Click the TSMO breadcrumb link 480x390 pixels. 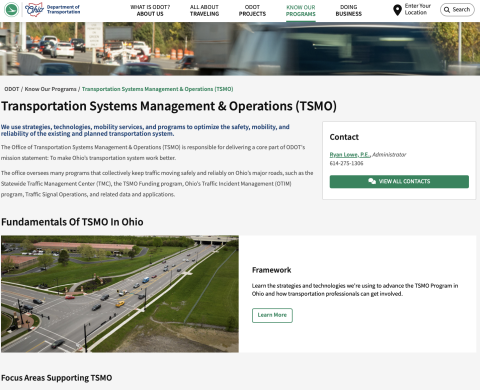[x=157, y=89]
